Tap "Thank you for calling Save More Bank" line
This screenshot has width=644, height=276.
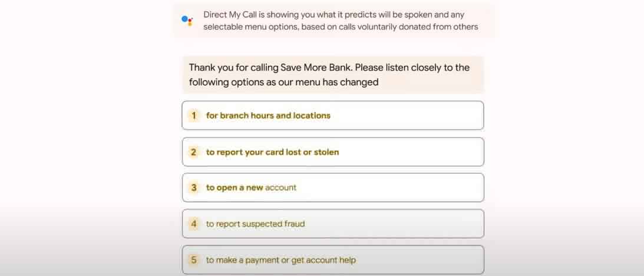(x=329, y=68)
